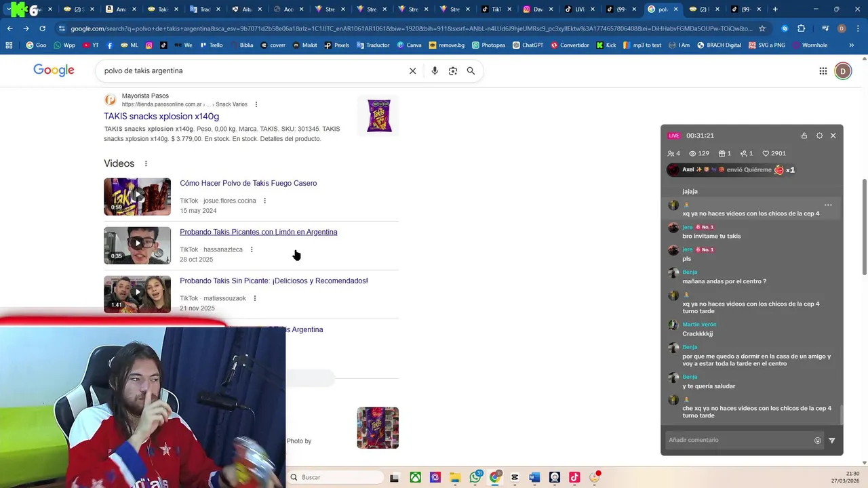
Task: Open more options for Mayorista Pasos result
Action: tap(256, 104)
